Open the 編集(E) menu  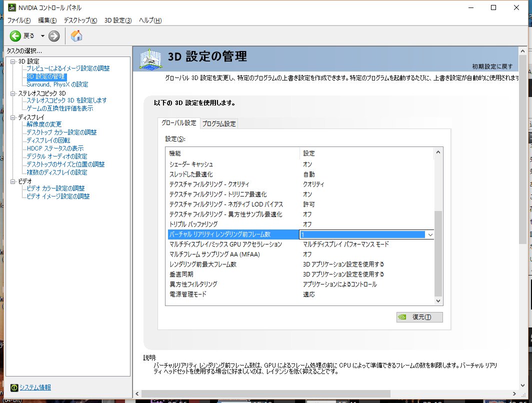[47, 20]
